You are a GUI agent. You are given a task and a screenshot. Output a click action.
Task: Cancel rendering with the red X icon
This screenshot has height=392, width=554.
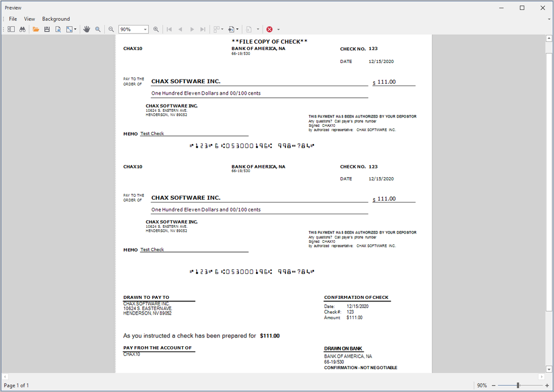point(269,29)
